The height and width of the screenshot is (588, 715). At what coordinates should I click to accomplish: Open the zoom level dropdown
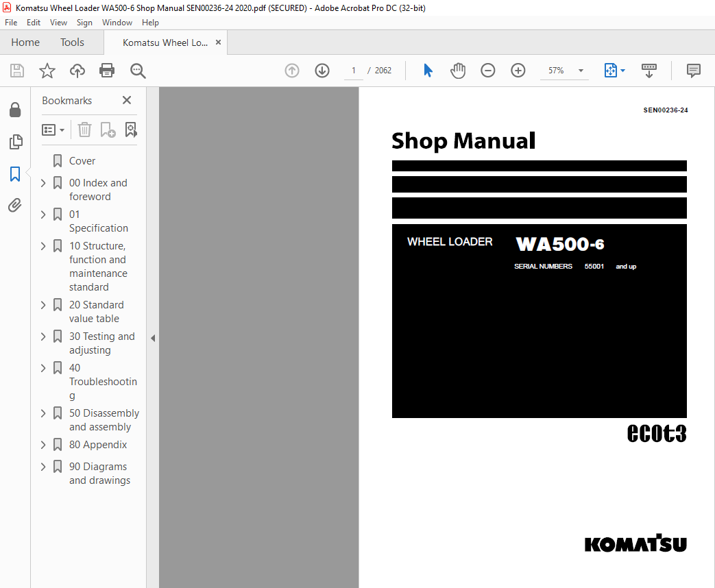[x=581, y=71]
